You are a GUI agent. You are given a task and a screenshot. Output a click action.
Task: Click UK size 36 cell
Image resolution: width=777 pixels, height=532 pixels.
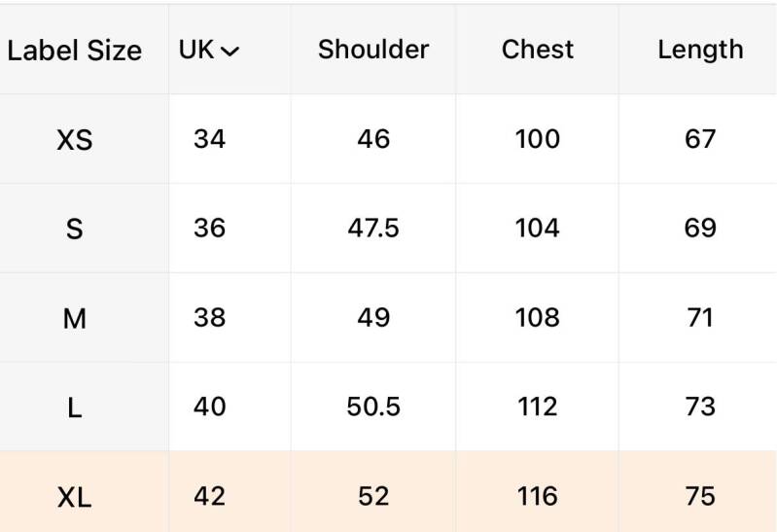[209, 229]
